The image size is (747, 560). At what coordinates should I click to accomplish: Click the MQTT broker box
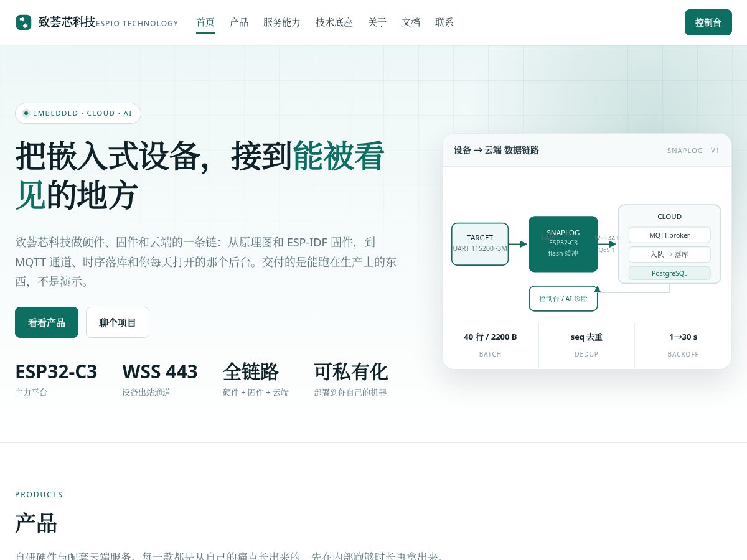point(670,235)
